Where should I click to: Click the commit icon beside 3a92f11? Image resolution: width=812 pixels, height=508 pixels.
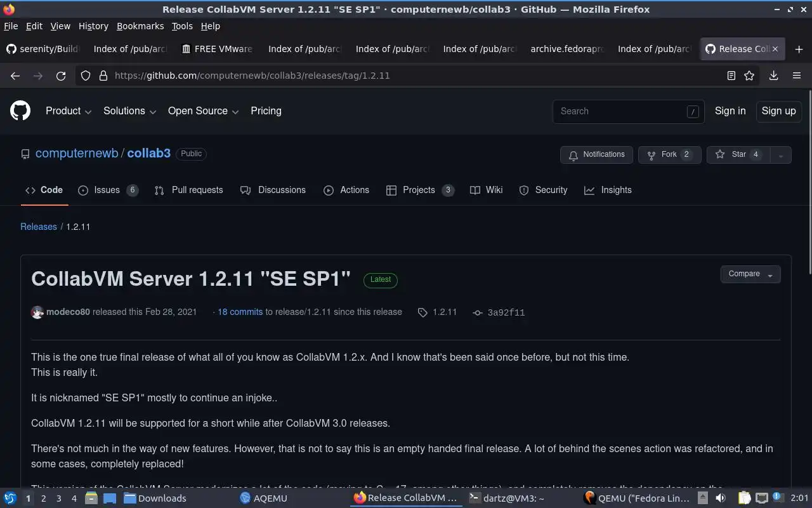478,312
